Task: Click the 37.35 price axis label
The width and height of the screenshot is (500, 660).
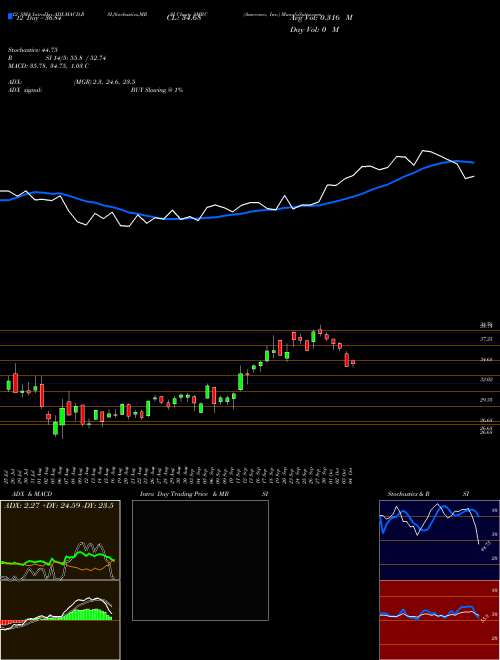Action: pyautogui.click(x=487, y=338)
